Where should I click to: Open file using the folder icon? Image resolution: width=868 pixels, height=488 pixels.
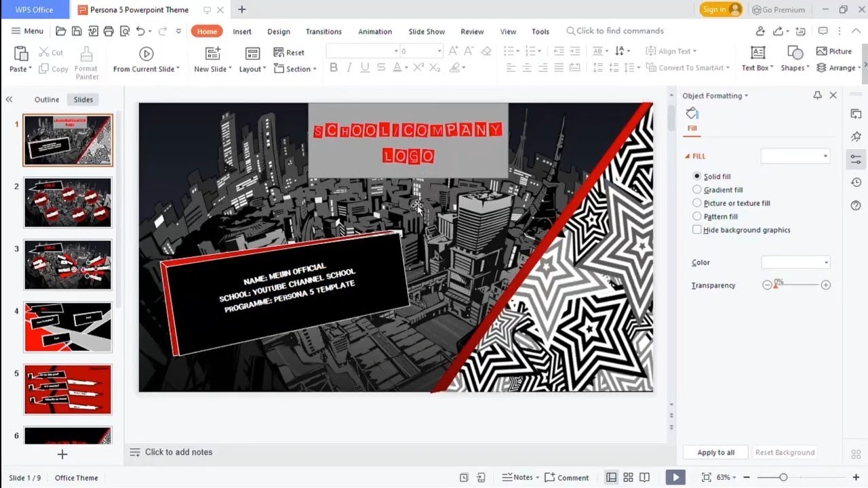(61, 31)
